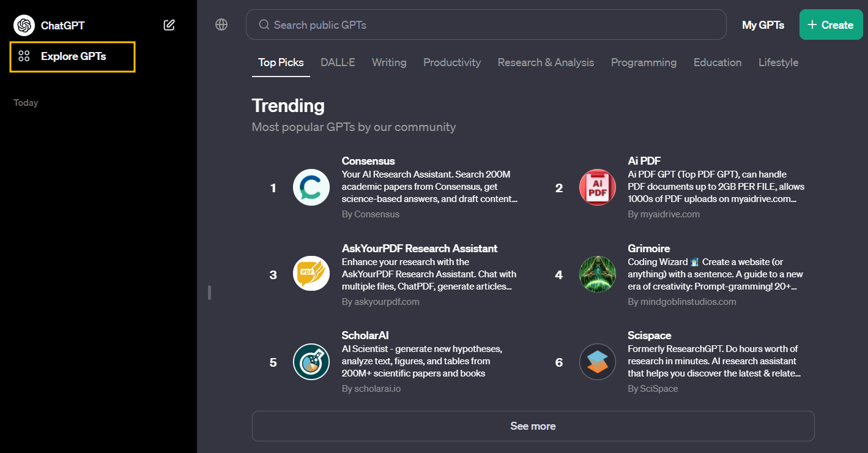This screenshot has width=868, height=453.
Task: Click the Grimoire Coding Wizard description
Action: tap(716, 274)
